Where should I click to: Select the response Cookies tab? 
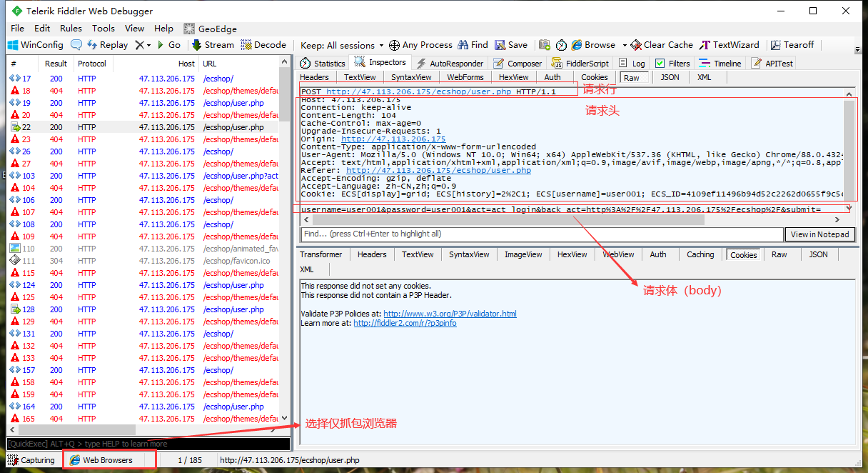point(744,254)
